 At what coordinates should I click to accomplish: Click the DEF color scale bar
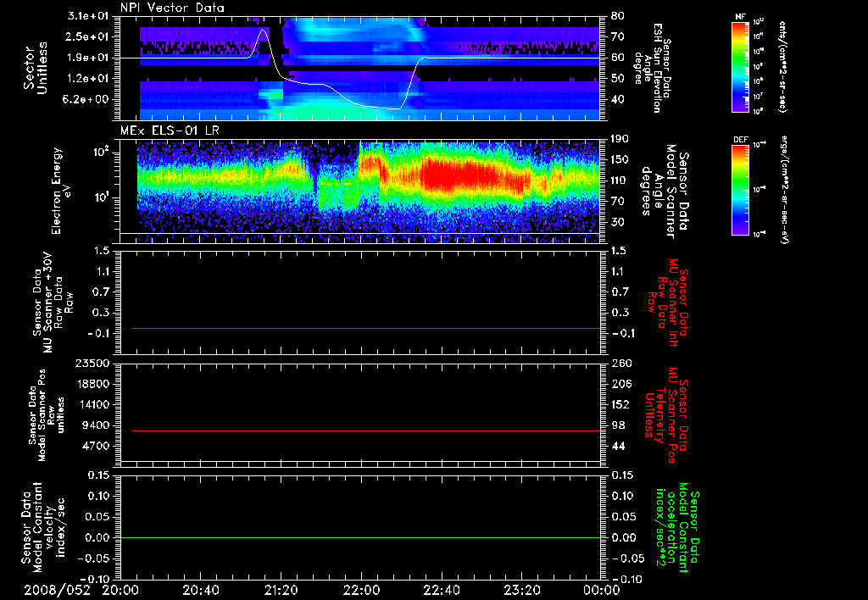[x=741, y=190]
